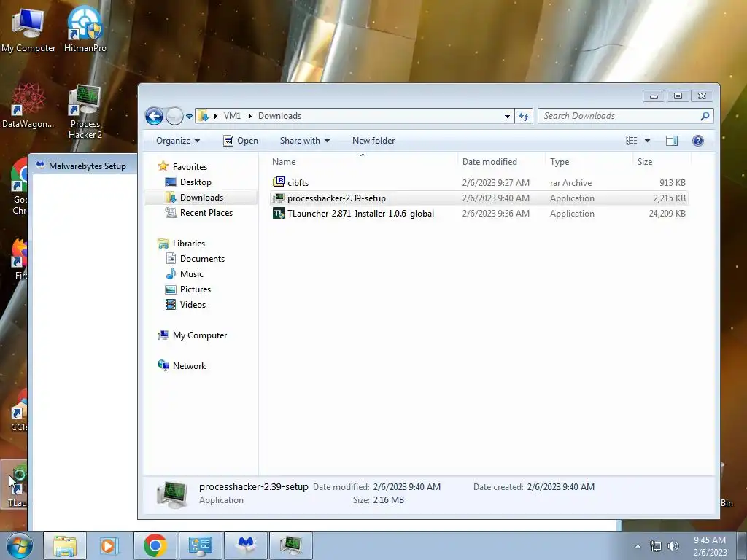Click Open in the toolbar
Viewport: 747px width, 560px height.
241,141
